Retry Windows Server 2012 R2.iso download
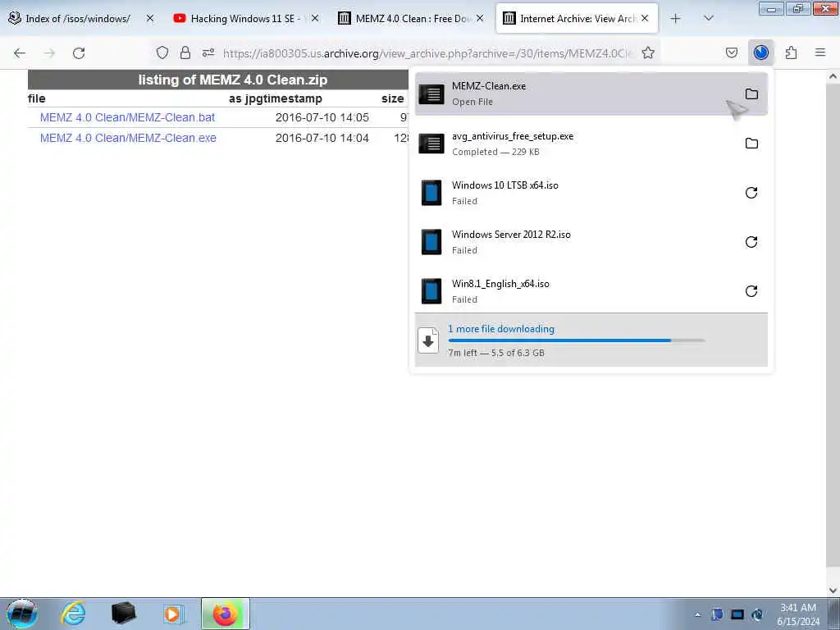Screen dimensions: 840x630 pyautogui.click(x=751, y=242)
